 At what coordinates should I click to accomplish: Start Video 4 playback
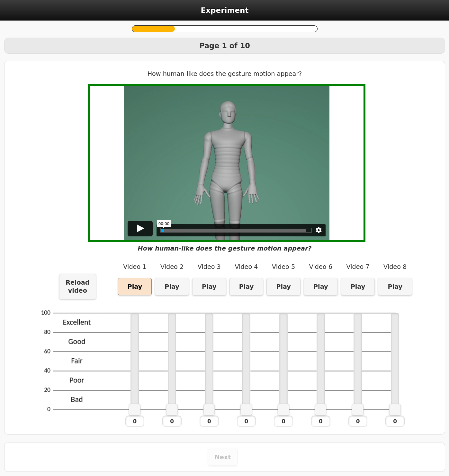tap(246, 287)
